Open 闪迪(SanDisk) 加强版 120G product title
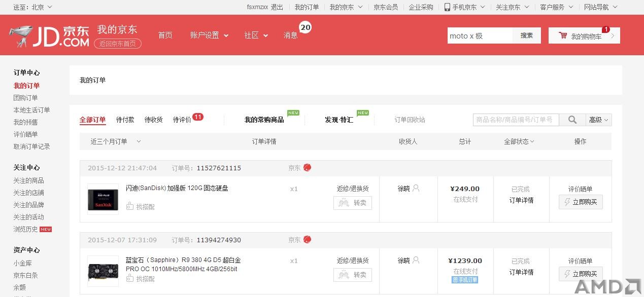Image resolution: width=644 pixels, height=297 pixels. [x=177, y=188]
